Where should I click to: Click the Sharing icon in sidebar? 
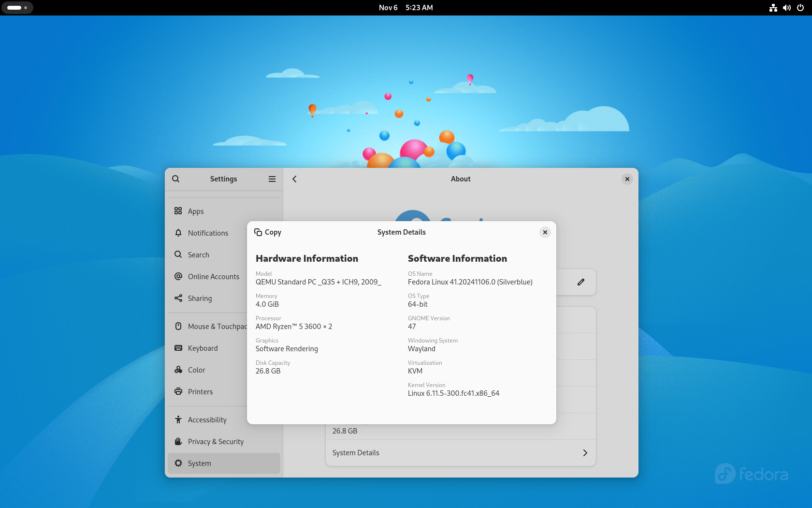coord(178,298)
